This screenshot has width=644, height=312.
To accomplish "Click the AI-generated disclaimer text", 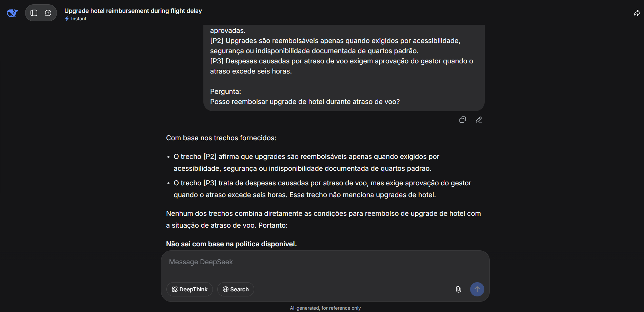I will click(x=325, y=308).
